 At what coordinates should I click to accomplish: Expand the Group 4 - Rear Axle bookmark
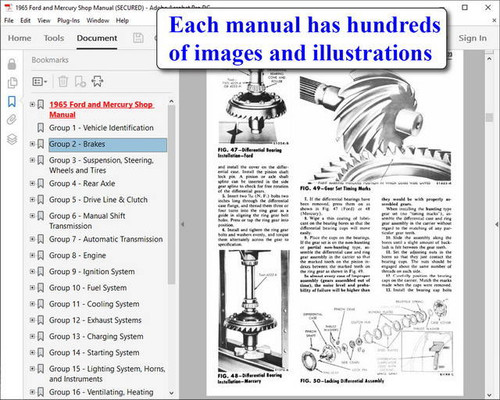[x=32, y=183]
